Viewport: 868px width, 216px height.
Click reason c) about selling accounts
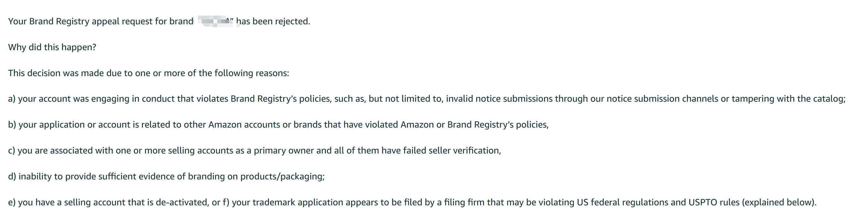(254, 151)
